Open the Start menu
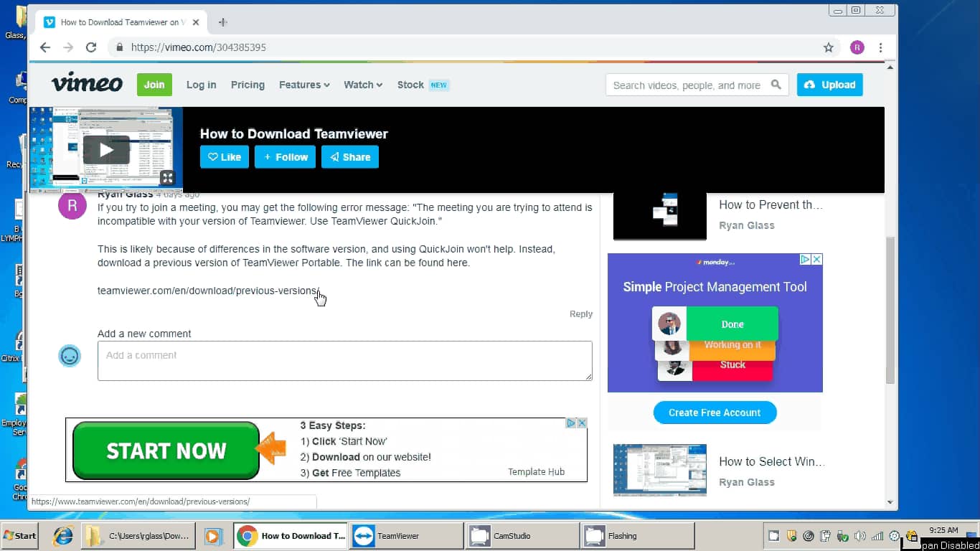 20,535
